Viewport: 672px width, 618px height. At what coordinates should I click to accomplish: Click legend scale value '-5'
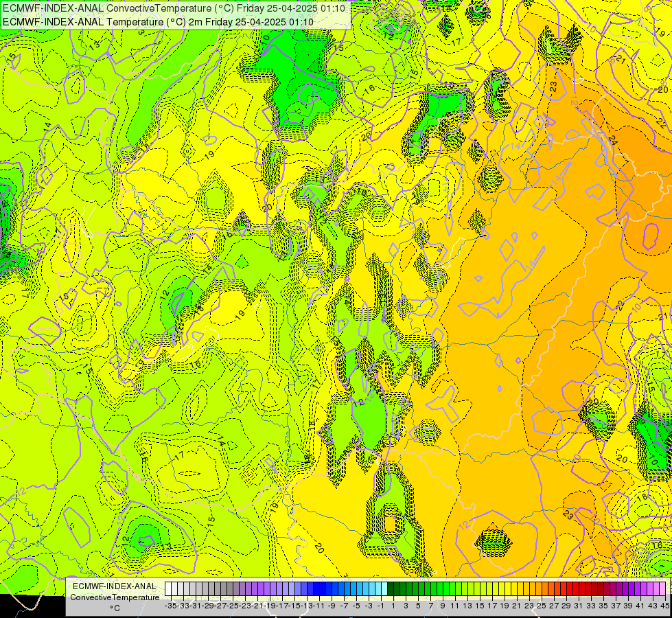click(x=356, y=606)
